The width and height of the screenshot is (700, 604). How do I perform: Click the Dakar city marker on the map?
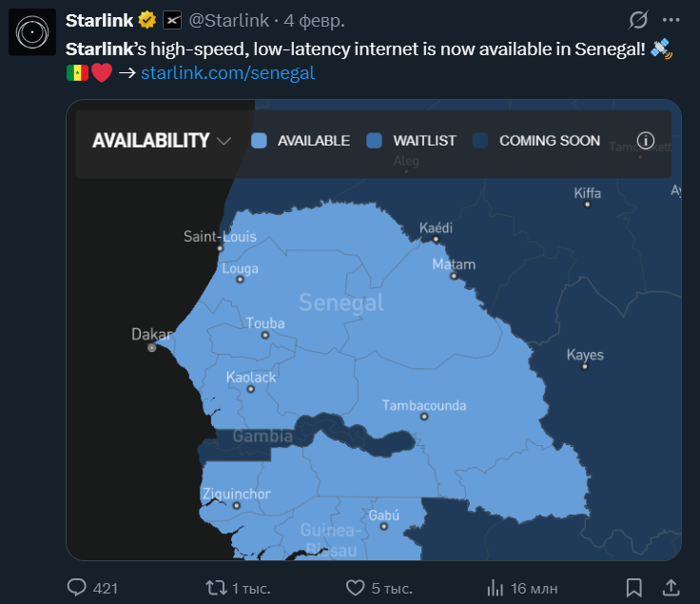pos(151,348)
